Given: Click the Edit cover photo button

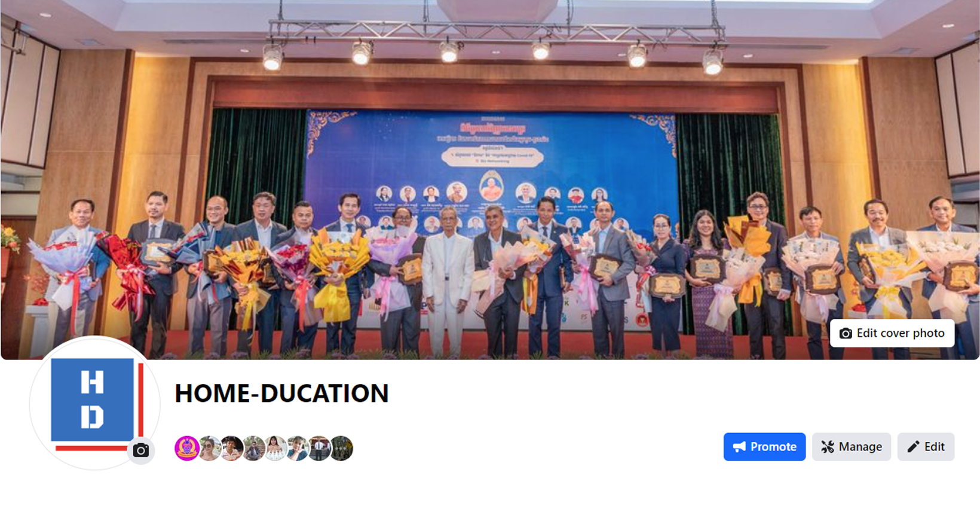Looking at the screenshot, I should tap(892, 333).
